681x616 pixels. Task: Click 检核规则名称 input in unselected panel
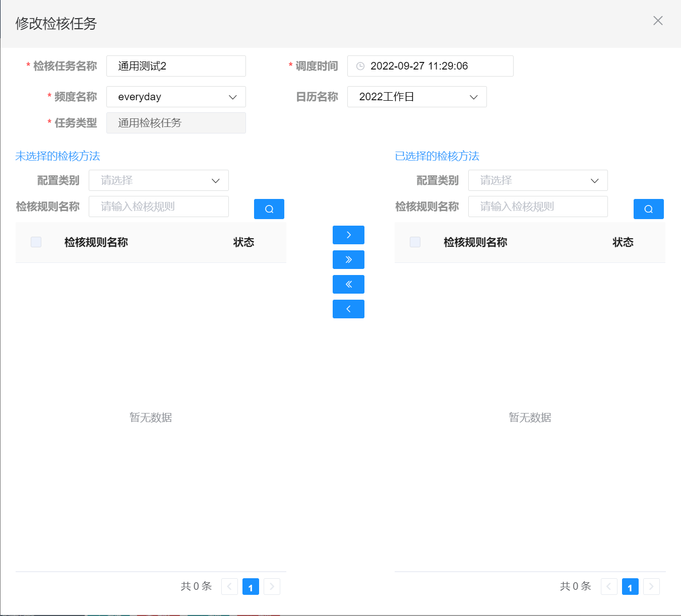[x=159, y=207]
